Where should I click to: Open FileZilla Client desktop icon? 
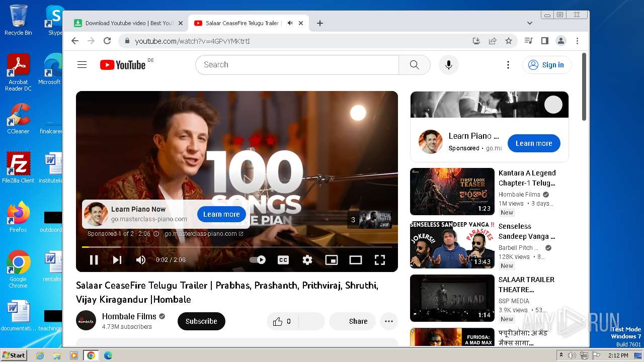[x=18, y=167]
